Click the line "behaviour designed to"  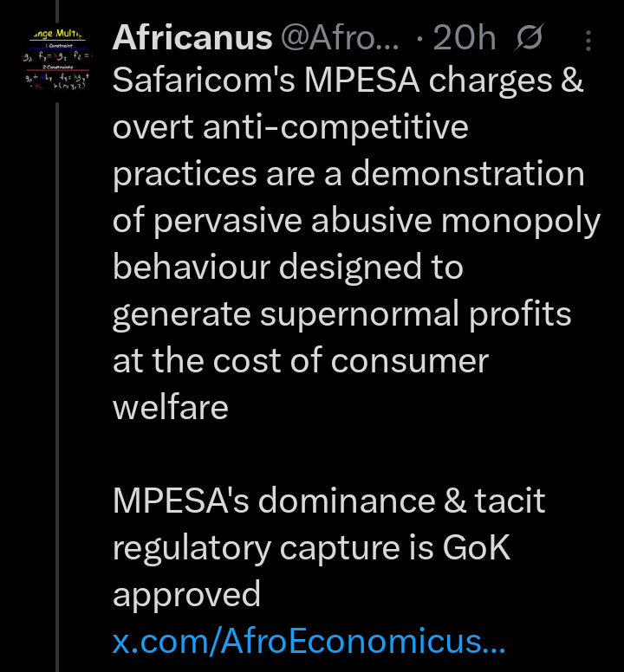(288, 267)
